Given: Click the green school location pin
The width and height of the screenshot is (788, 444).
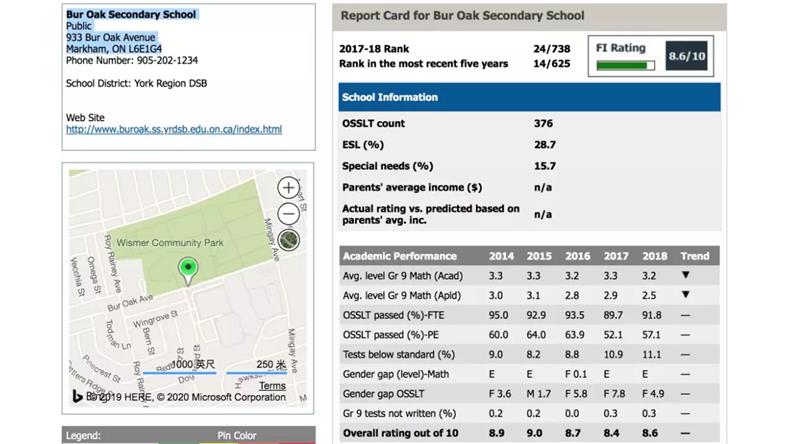Looking at the screenshot, I should pos(186,268).
